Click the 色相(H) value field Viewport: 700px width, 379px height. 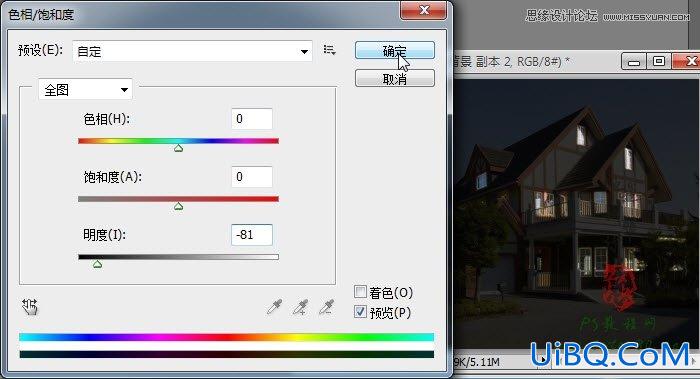[x=252, y=119]
